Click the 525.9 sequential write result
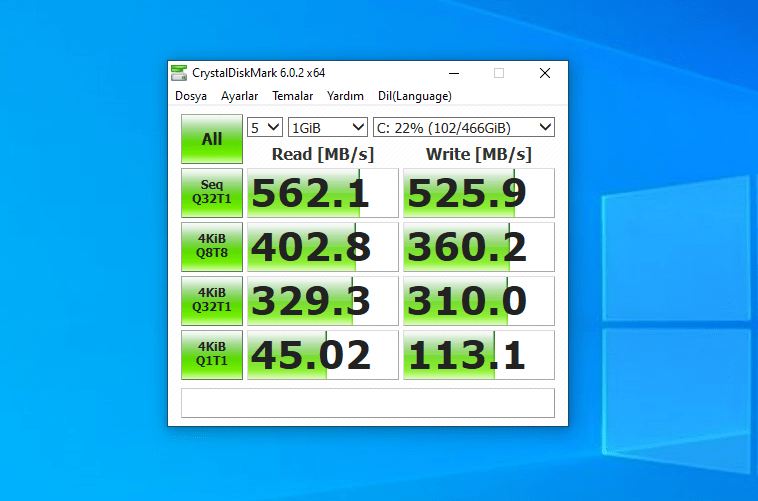Image resolution: width=758 pixels, height=501 pixels. (479, 193)
